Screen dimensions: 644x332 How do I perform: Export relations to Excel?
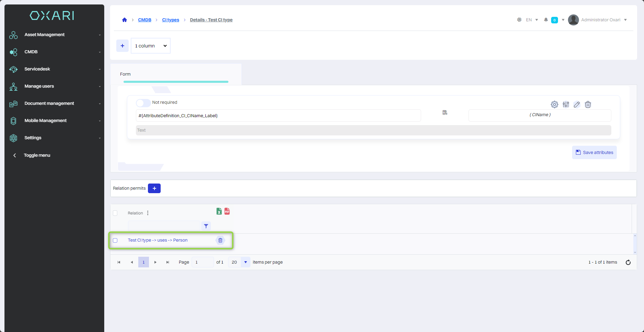pos(219,211)
